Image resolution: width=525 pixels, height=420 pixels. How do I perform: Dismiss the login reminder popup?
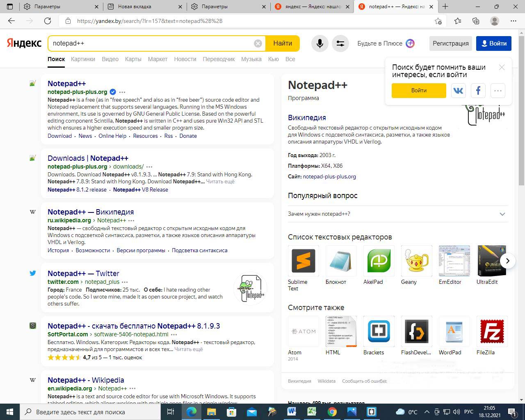[x=502, y=67]
